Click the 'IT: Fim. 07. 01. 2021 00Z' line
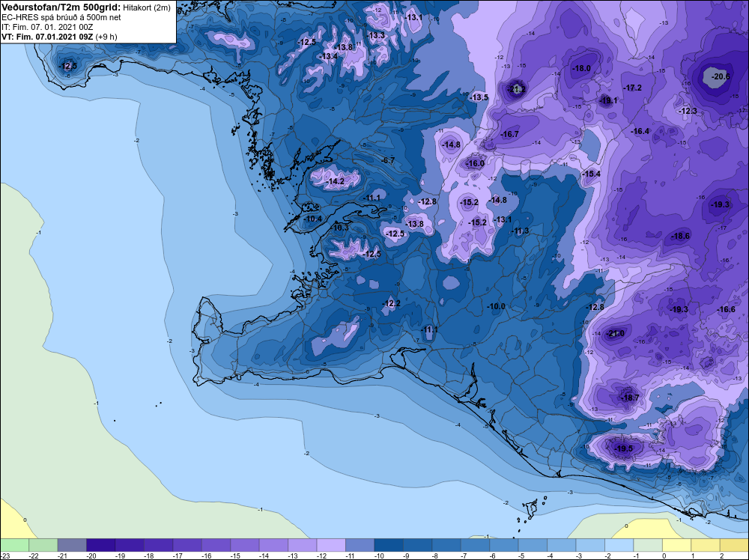 pyautogui.click(x=47, y=27)
